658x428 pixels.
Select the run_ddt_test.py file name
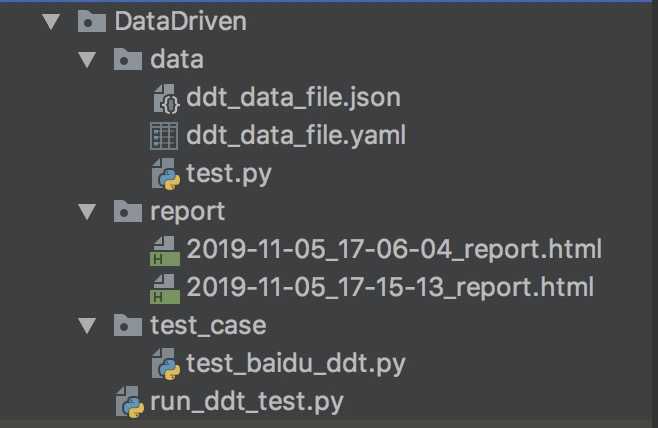246,402
